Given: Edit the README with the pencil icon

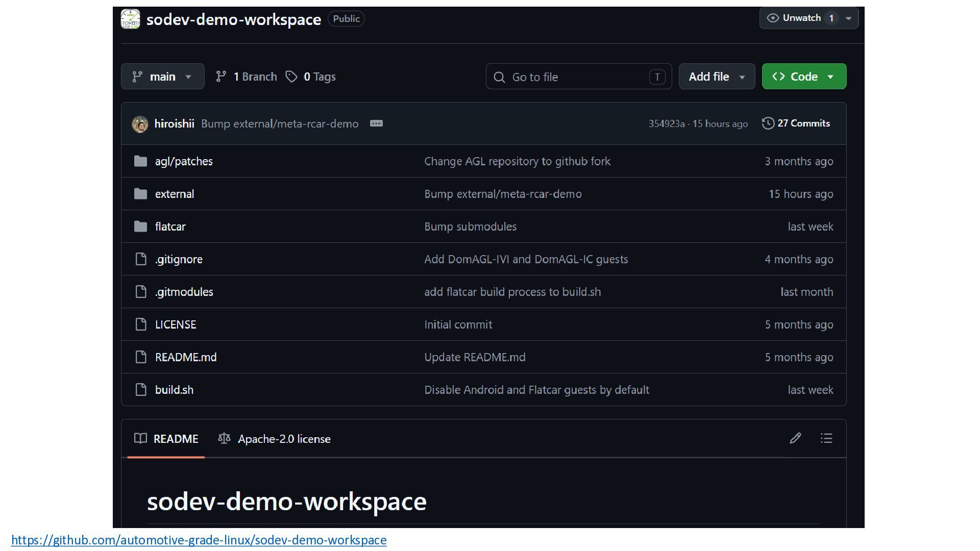Looking at the screenshot, I should click(795, 438).
